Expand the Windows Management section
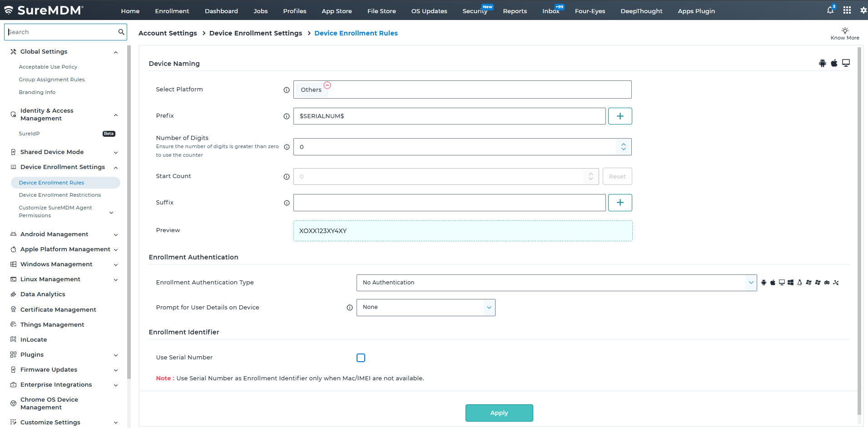Screen dimensions: 868x428 (116, 265)
